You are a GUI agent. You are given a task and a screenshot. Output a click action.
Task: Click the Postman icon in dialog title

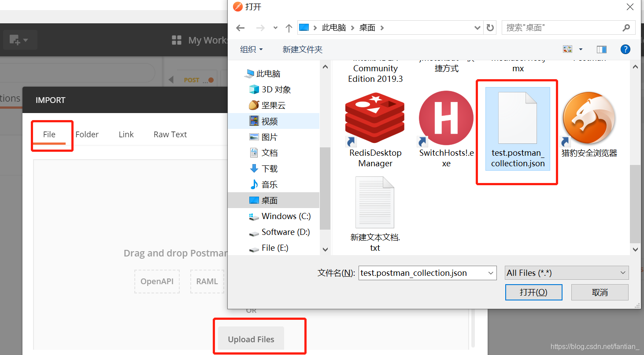click(x=237, y=7)
